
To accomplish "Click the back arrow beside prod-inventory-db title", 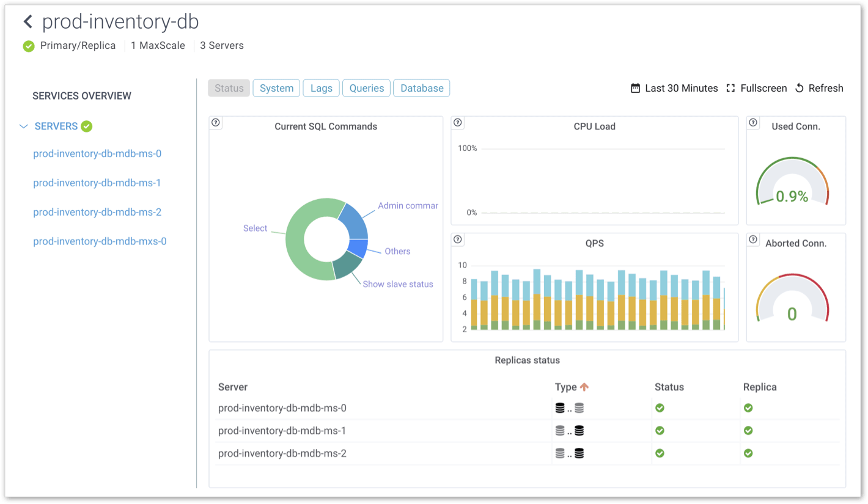I will (x=28, y=21).
